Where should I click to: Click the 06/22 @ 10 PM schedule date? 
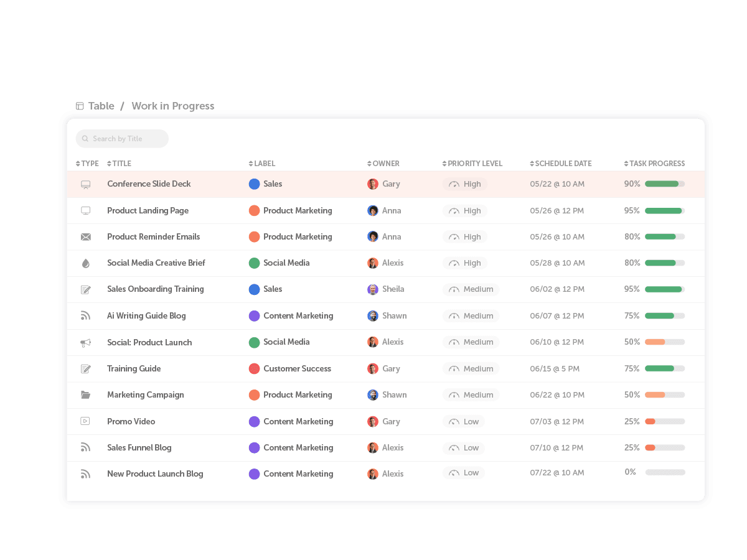557,395
